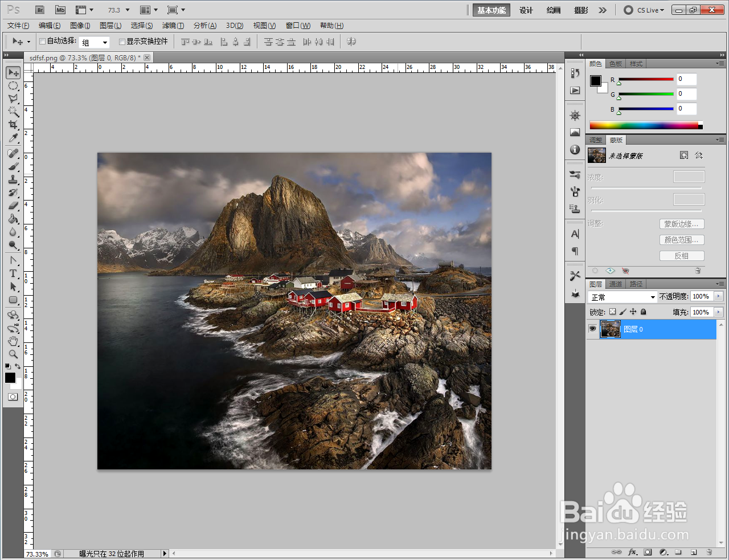The width and height of the screenshot is (729, 560).
Task: Select the Elliptical Marquee tool
Action: click(x=13, y=86)
